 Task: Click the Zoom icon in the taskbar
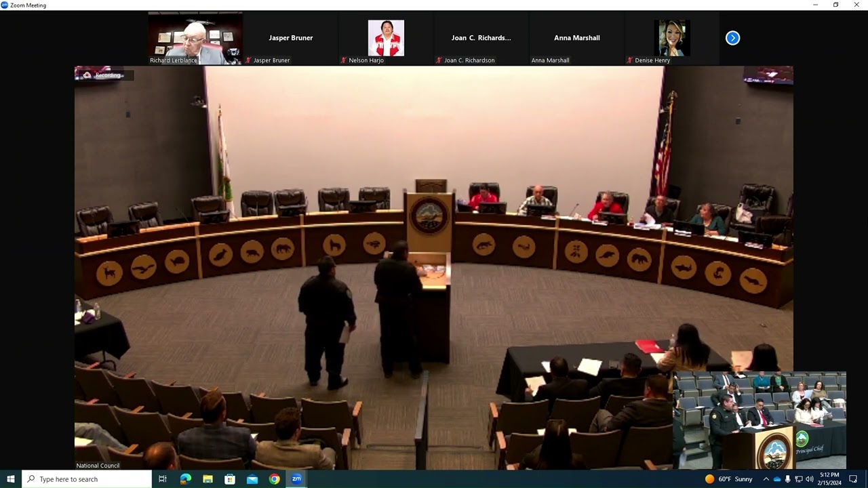coord(296,479)
